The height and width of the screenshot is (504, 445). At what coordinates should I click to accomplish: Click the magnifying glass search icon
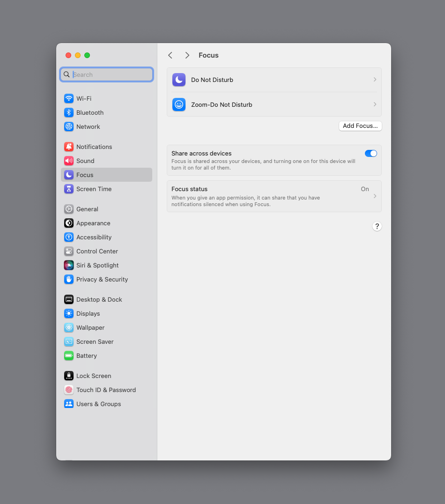click(x=67, y=74)
